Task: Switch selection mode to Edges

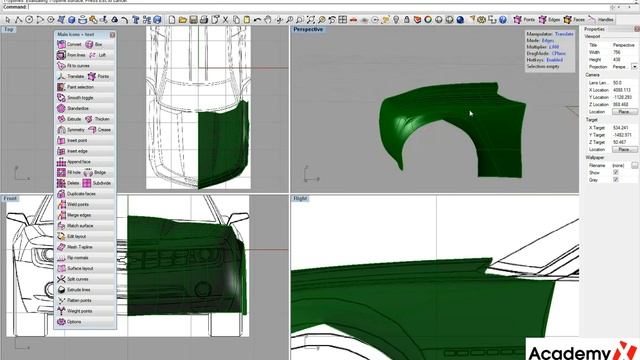Action: click(x=549, y=20)
